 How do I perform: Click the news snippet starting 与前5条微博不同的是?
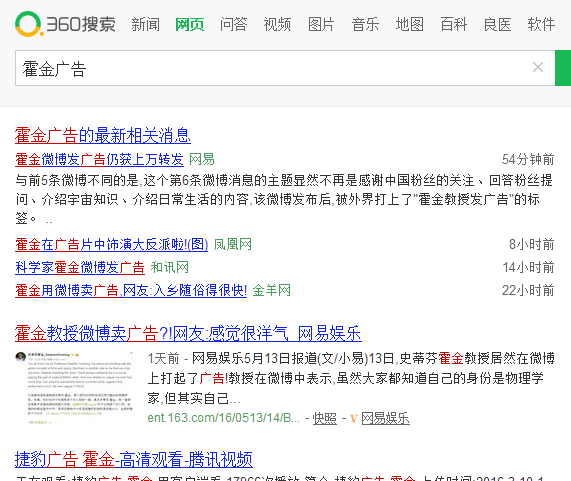[x=284, y=199]
